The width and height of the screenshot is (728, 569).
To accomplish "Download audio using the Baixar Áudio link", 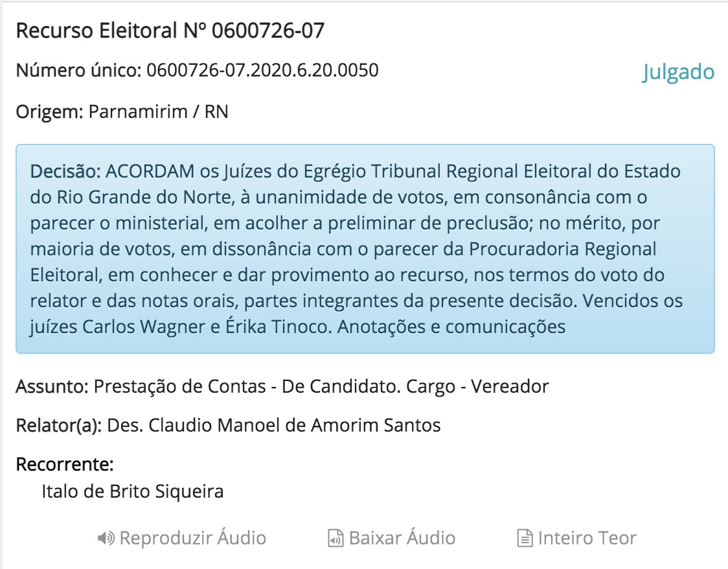I will pos(402,538).
